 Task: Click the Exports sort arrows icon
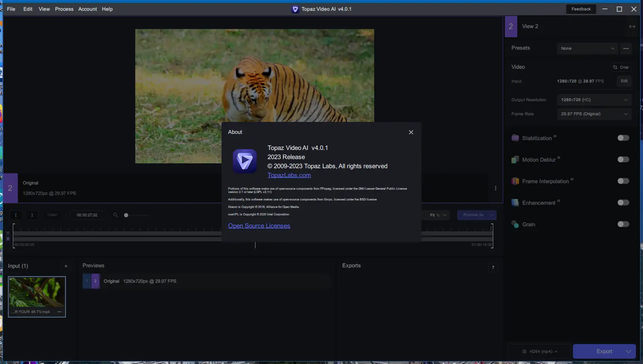(x=493, y=267)
